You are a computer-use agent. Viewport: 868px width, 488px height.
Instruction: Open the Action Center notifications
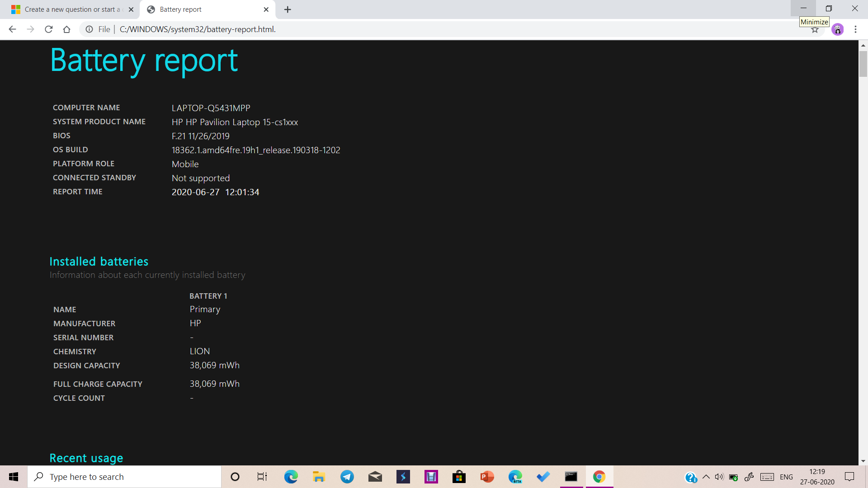point(849,477)
